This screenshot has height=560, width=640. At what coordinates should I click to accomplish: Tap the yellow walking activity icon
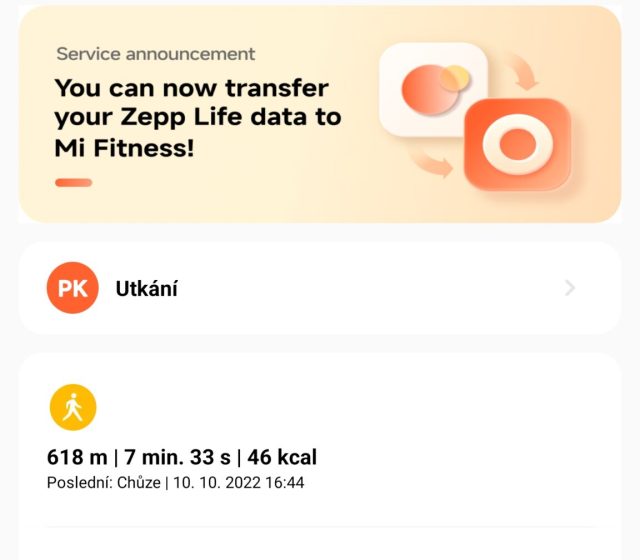[73, 407]
